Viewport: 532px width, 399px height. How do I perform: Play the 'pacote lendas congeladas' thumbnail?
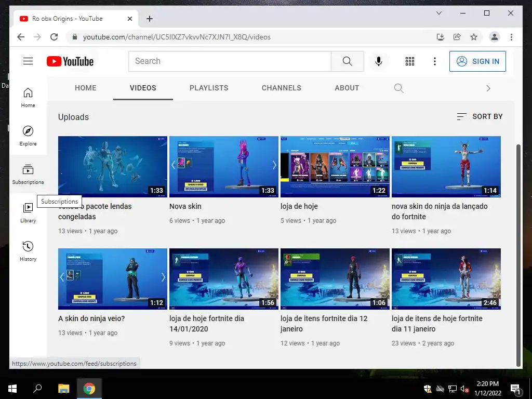click(x=113, y=167)
